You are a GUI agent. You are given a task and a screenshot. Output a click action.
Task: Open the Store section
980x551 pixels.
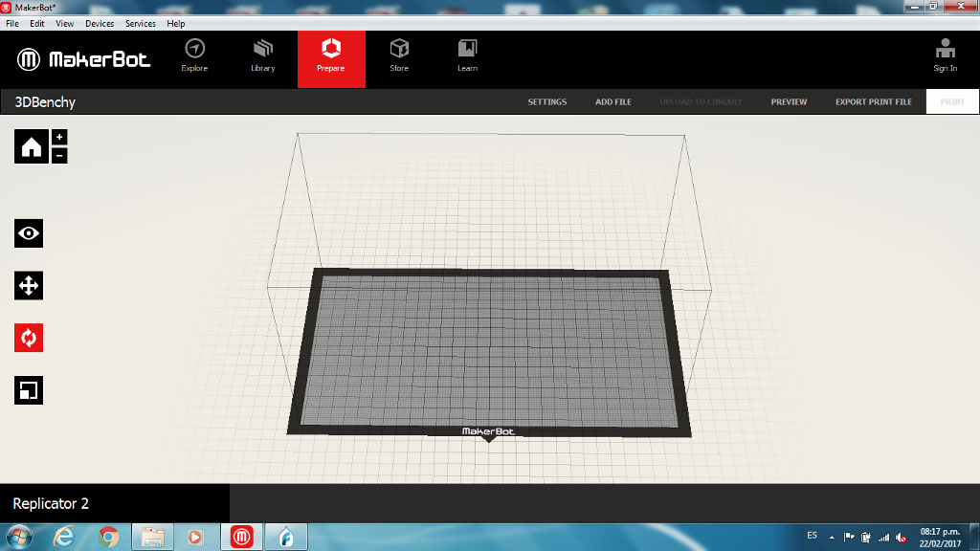399,56
